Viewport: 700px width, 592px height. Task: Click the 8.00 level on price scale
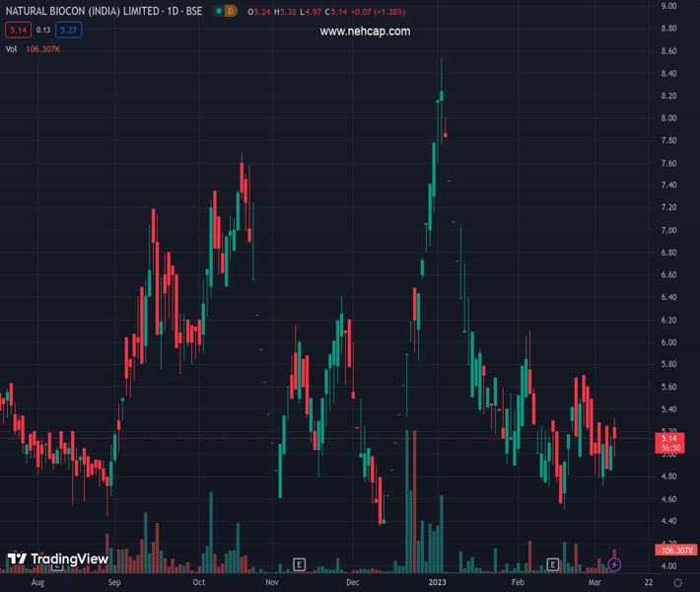(x=667, y=118)
